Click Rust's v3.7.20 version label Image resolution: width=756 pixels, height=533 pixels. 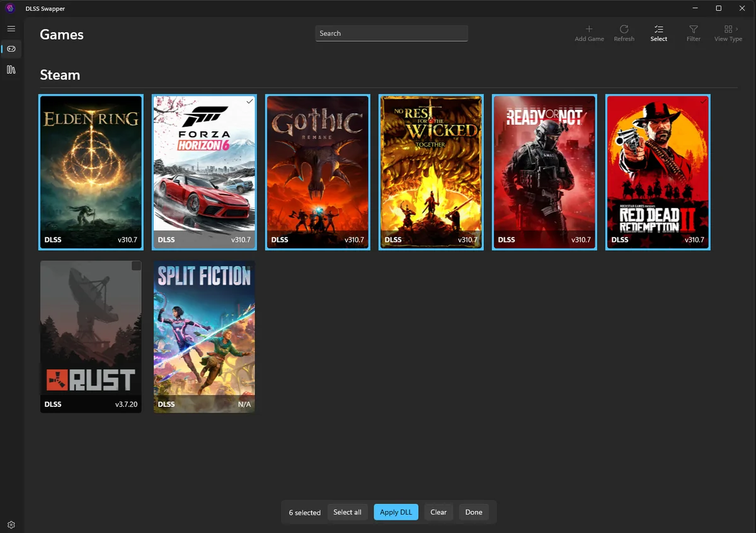click(126, 404)
